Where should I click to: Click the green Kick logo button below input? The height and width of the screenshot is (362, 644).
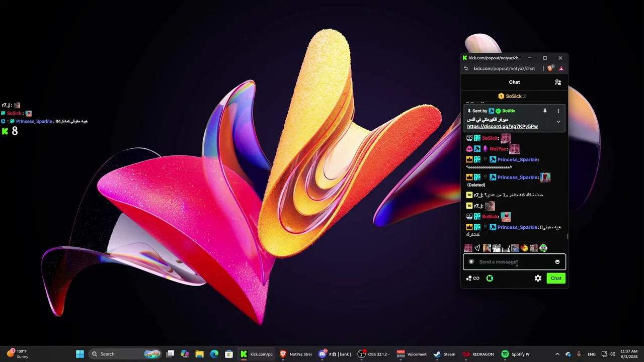[490, 278]
